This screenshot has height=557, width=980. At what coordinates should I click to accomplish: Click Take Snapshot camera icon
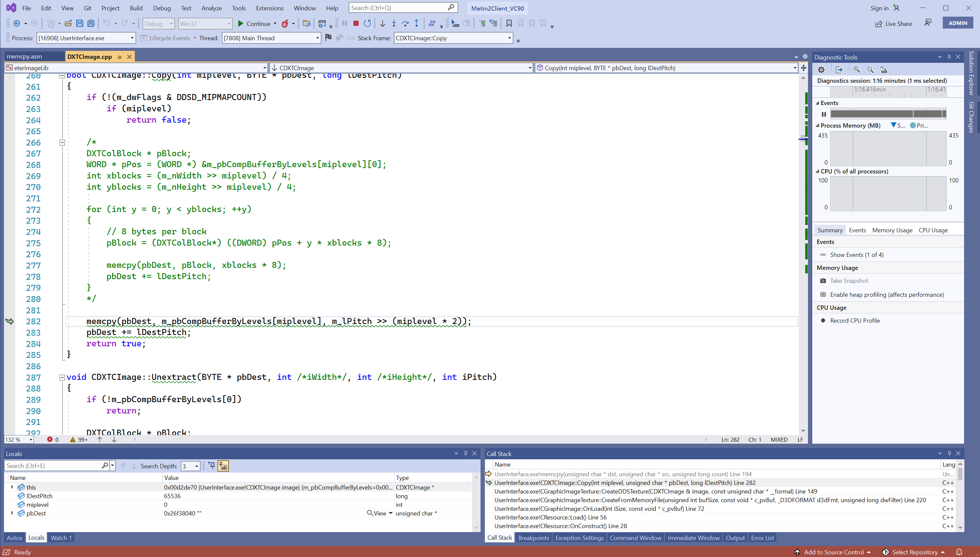[823, 281]
